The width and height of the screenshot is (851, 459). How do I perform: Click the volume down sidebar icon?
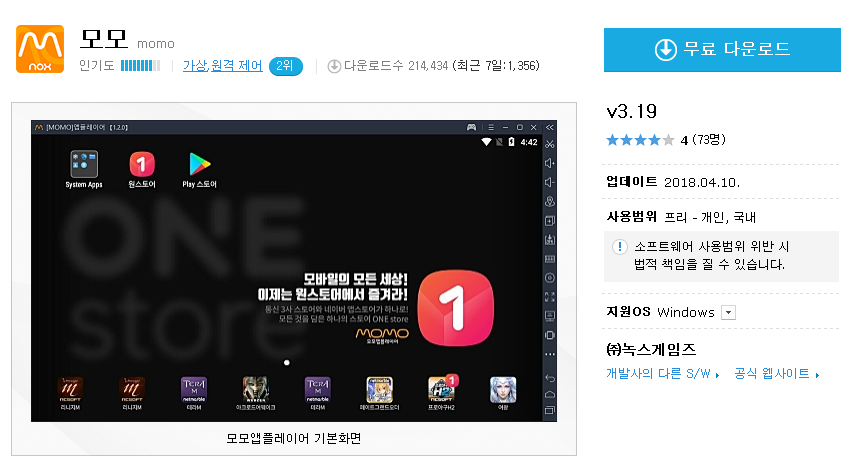coord(550,182)
